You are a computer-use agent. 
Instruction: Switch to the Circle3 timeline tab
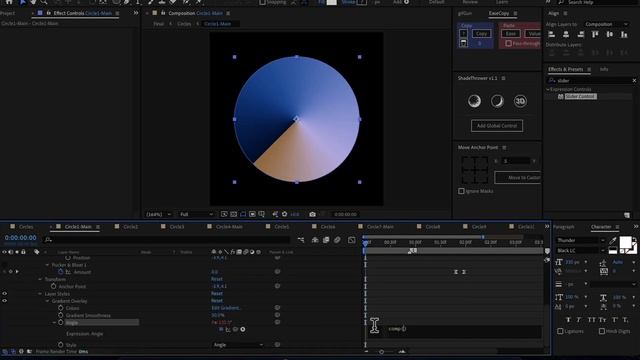pos(177,227)
